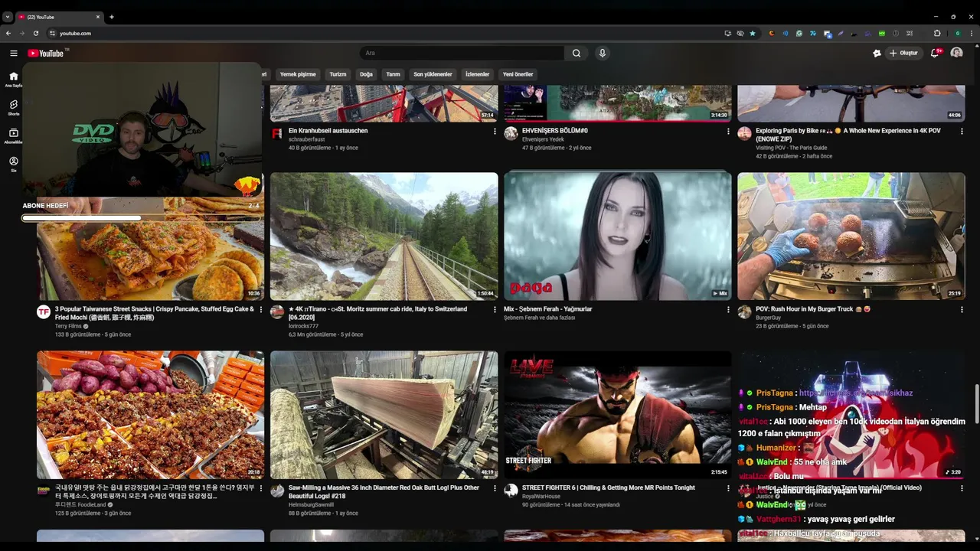Screen dimensions: 980x551
Task: Open Saw-Milling a Massive 36 Inch title
Action: pos(384,491)
